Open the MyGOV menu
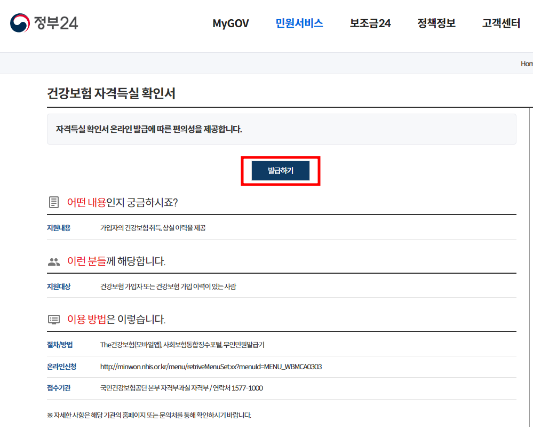 click(x=230, y=23)
